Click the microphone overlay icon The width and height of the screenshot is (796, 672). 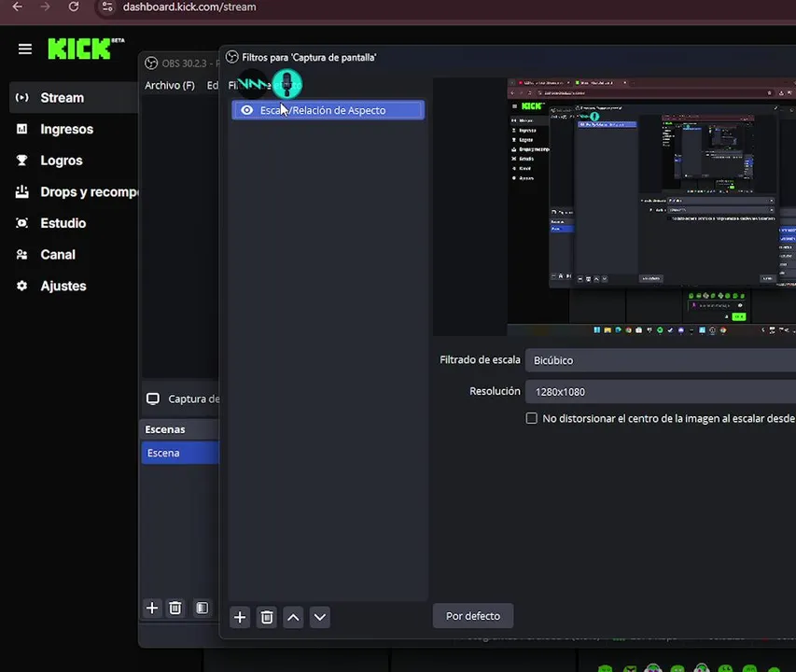tap(286, 84)
